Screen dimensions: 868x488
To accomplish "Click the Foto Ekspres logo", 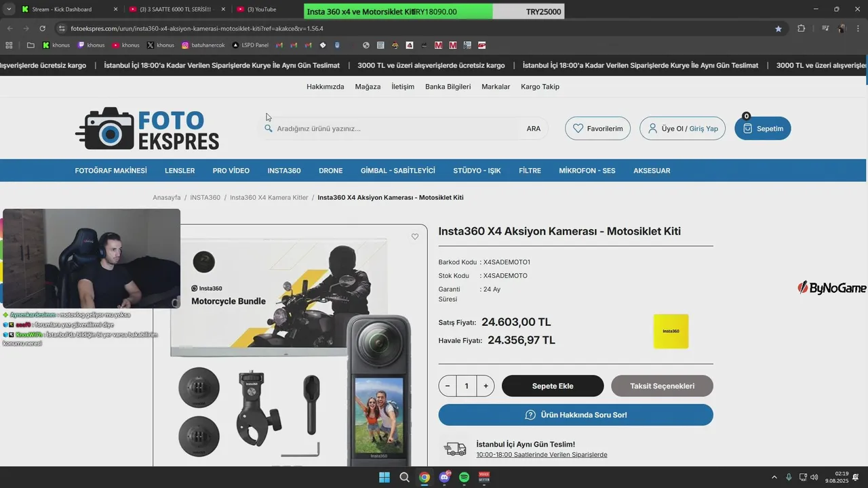I will (147, 128).
